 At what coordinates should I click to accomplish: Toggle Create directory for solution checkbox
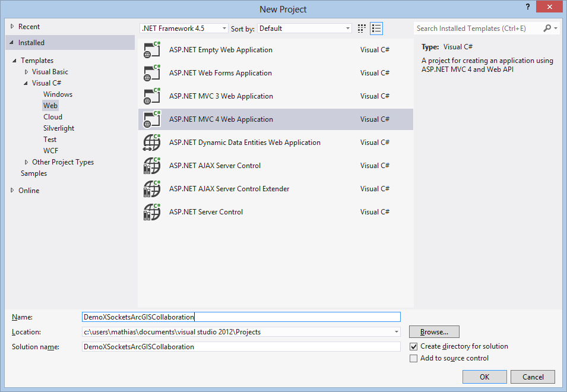click(x=414, y=346)
